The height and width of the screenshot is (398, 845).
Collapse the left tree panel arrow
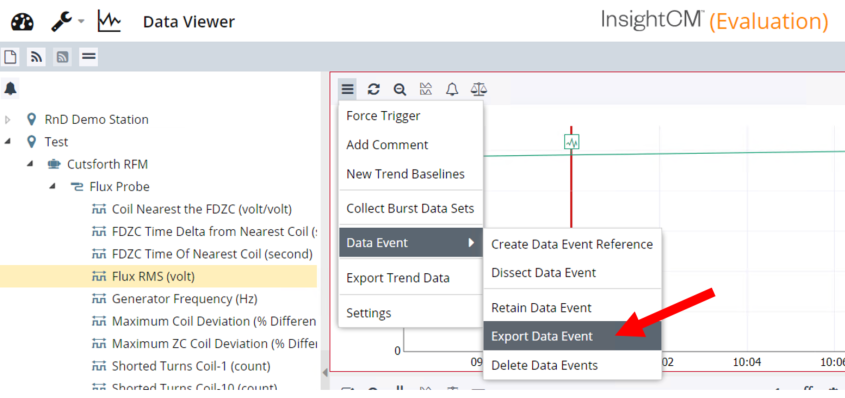click(x=325, y=372)
